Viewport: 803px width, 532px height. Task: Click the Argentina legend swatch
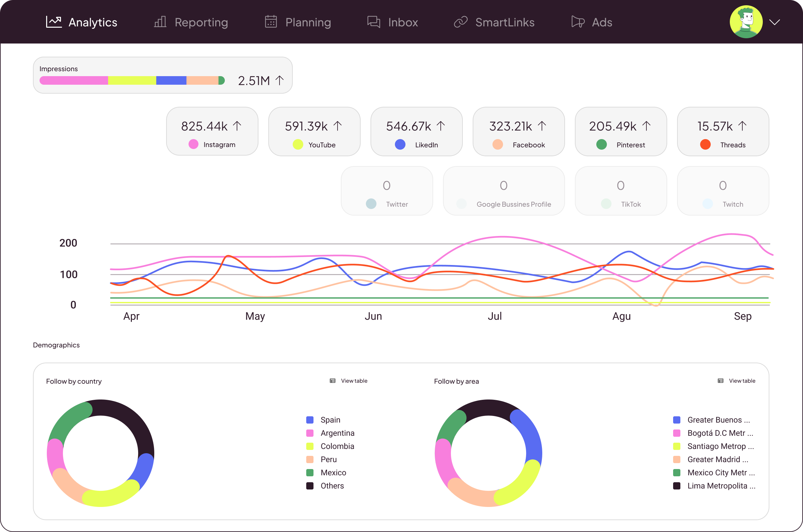(x=310, y=433)
